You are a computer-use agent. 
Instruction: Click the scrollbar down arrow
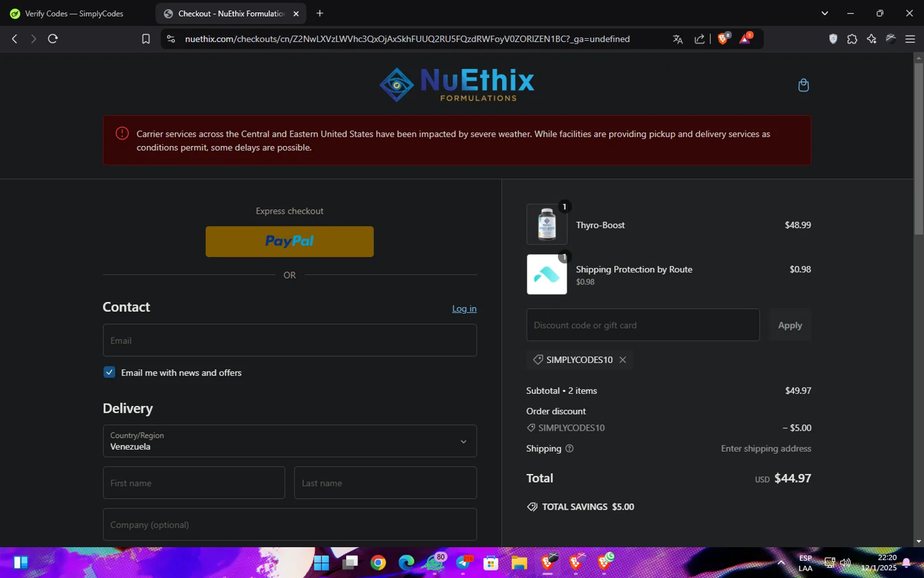point(918,542)
